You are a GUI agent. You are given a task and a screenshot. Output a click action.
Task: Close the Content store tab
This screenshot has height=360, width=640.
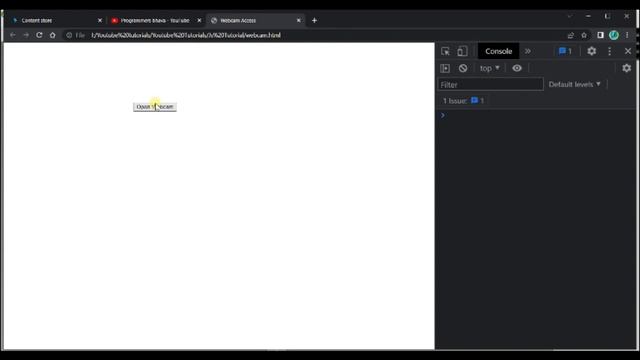coord(100,20)
